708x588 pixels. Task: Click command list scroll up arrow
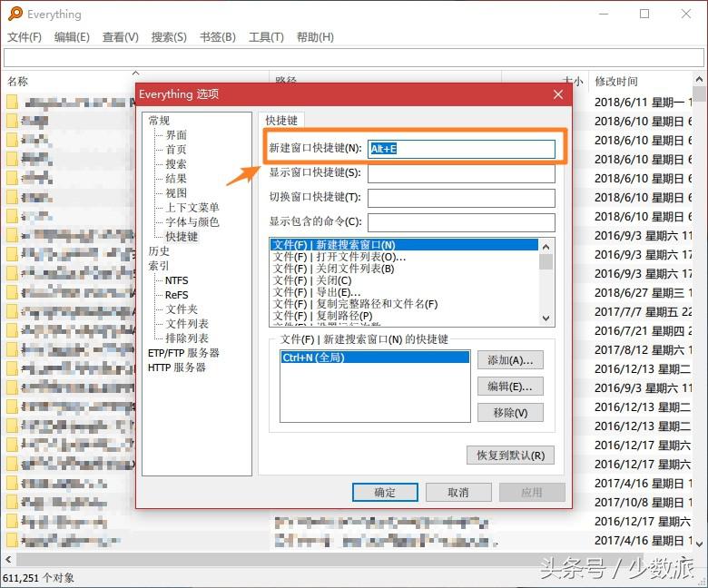point(546,247)
